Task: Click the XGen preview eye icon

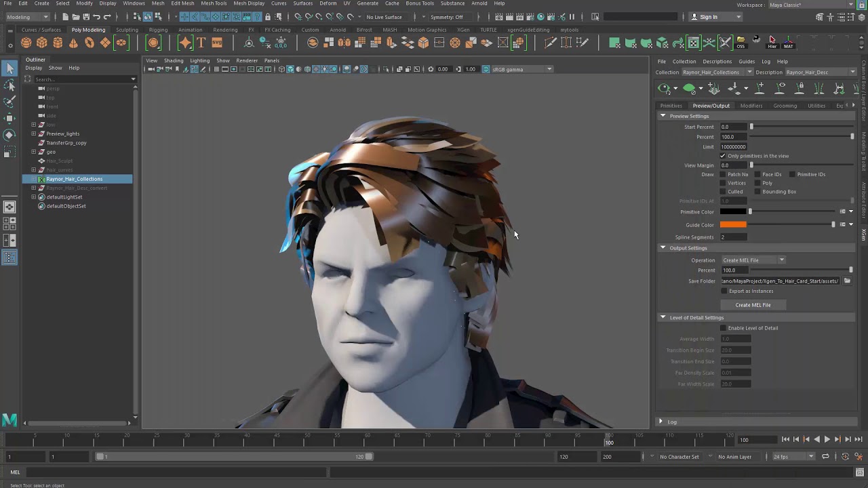Action: click(x=664, y=88)
